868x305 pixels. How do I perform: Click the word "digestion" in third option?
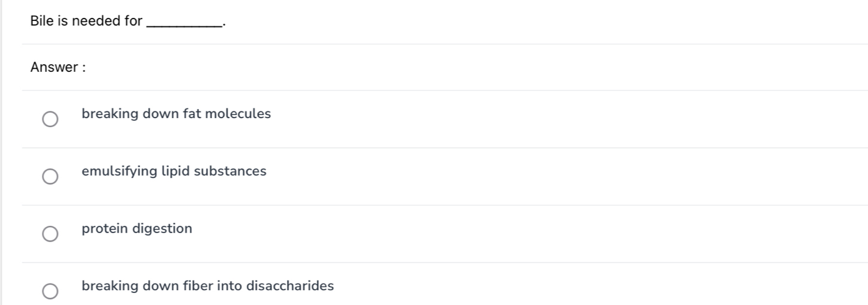162,229
